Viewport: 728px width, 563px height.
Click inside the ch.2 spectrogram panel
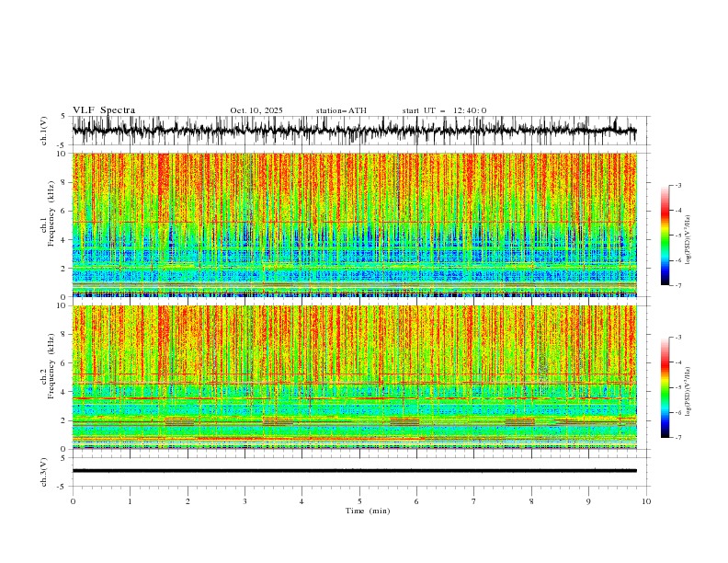tap(355, 377)
